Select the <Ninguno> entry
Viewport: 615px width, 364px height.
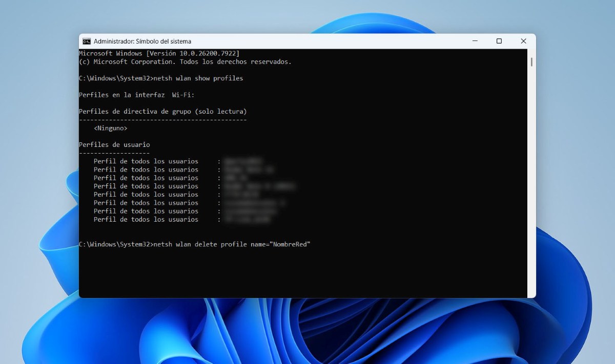click(x=112, y=128)
